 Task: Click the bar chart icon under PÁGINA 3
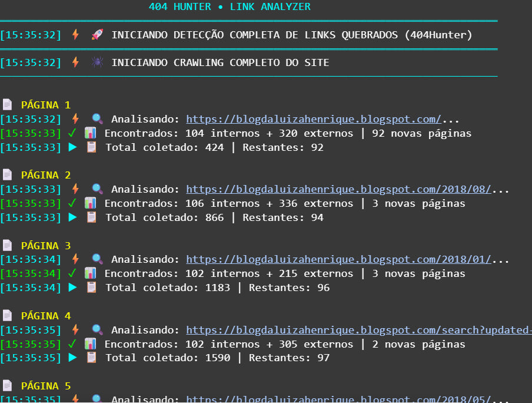[x=90, y=273]
